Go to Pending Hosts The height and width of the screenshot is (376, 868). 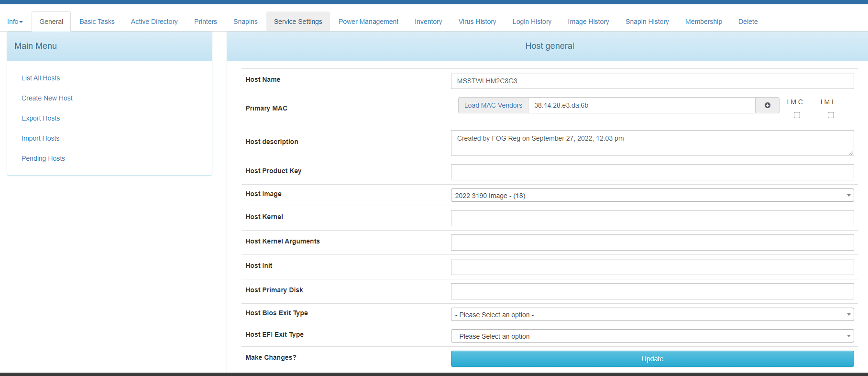click(43, 158)
